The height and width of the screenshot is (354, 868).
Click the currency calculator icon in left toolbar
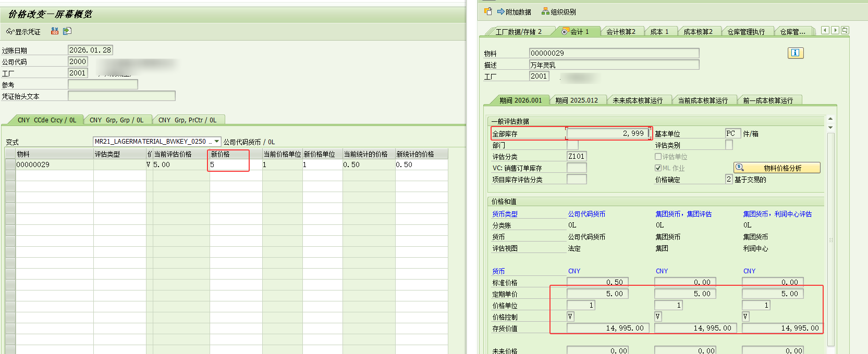(x=54, y=31)
